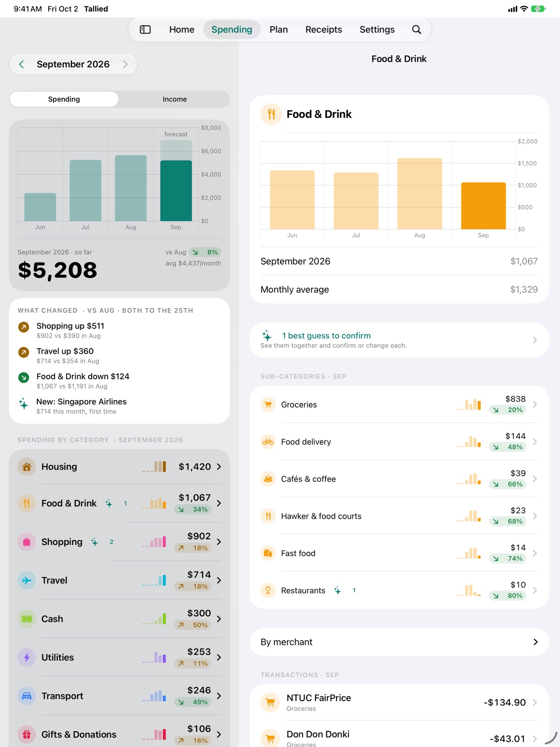Click the Food & Drink down arrow icon
Viewport: 560px width, 747px height.
pyautogui.click(x=23, y=378)
